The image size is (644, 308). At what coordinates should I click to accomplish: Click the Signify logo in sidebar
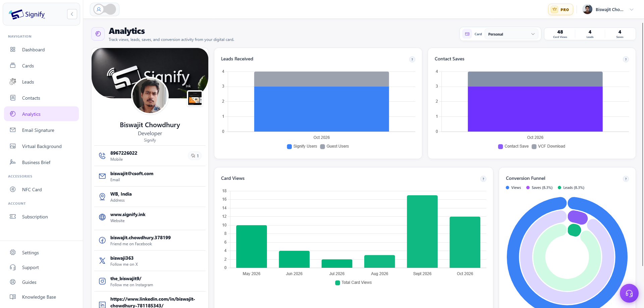point(27,14)
